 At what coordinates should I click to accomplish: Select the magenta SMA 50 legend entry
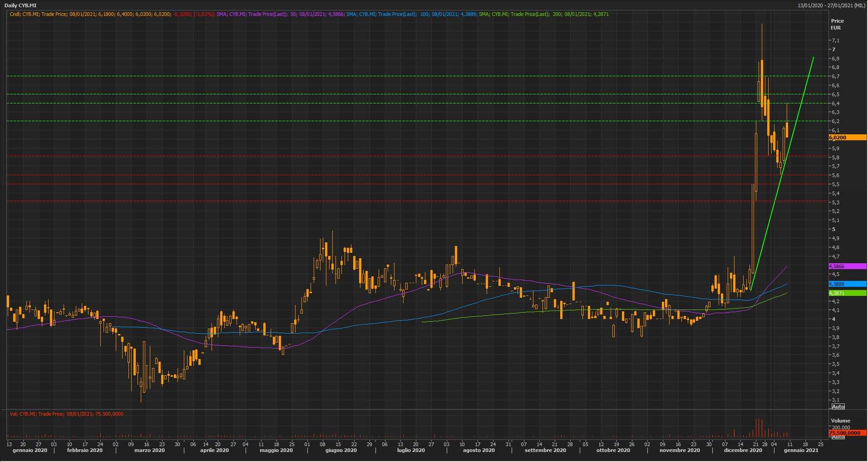[280, 14]
